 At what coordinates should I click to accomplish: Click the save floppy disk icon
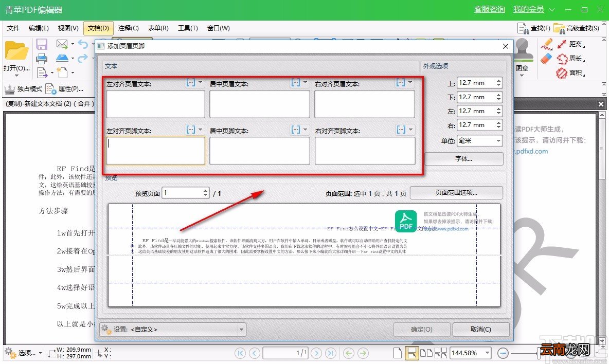42,44
